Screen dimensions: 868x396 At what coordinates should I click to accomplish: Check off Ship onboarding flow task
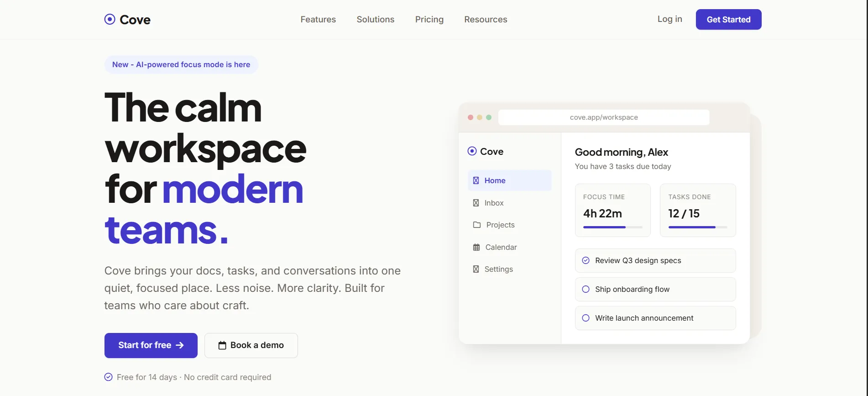[586, 289]
